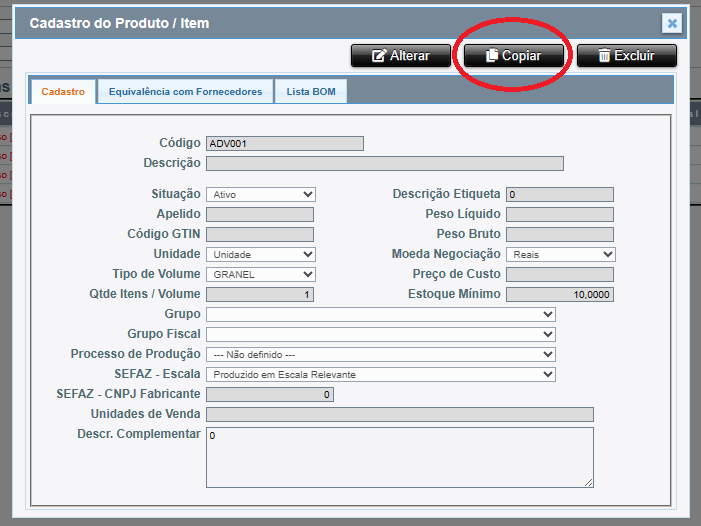Expand the Unidade dropdown
Viewport: 701px width, 526px height.
[261, 255]
